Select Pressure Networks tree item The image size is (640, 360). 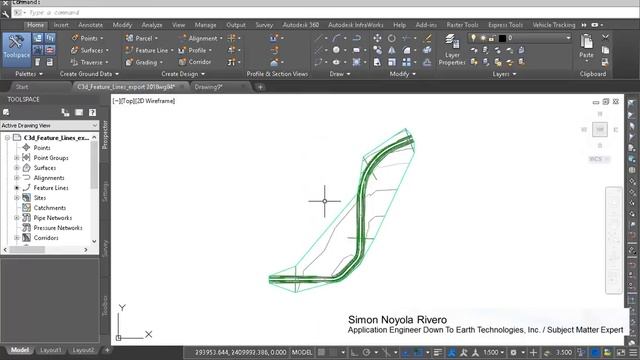click(58, 228)
